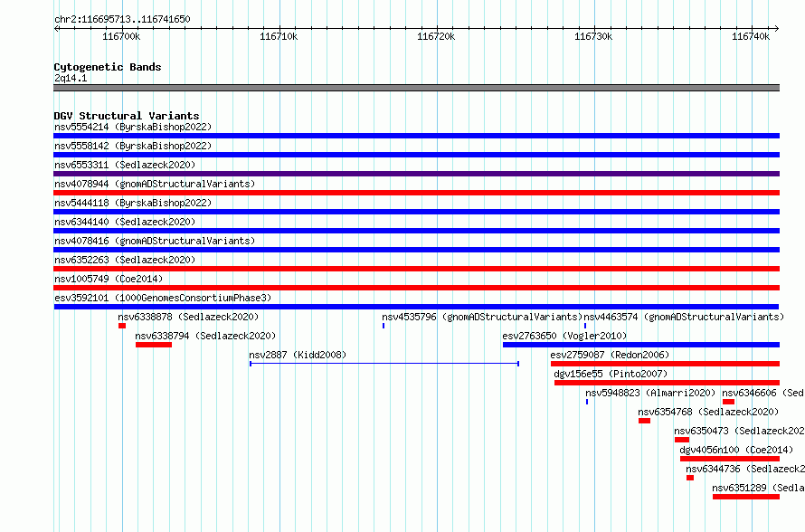Click the red glyph under nsv6354768
This screenshot has height=532, width=805.
pyautogui.click(x=644, y=421)
